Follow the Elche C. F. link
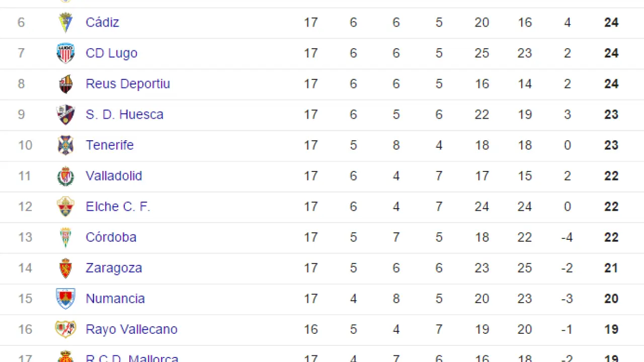This screenshot has height=362, width=644. tap(118, 207)
